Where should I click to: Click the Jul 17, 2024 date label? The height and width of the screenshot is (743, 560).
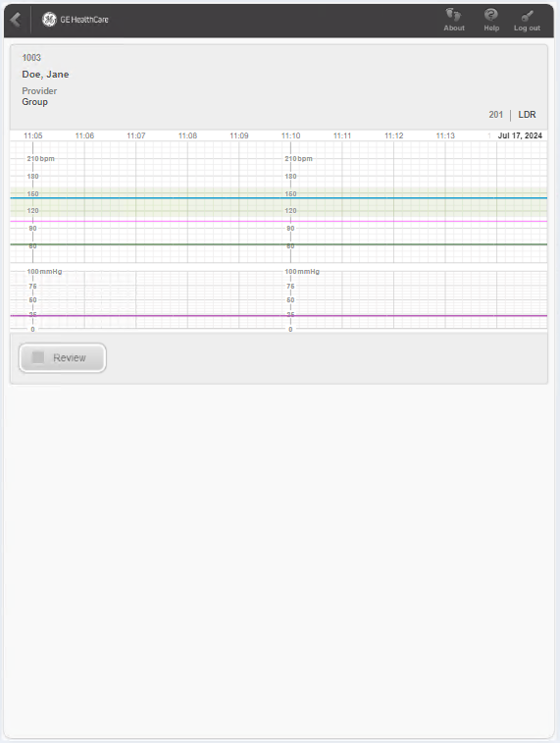[520, 135]
